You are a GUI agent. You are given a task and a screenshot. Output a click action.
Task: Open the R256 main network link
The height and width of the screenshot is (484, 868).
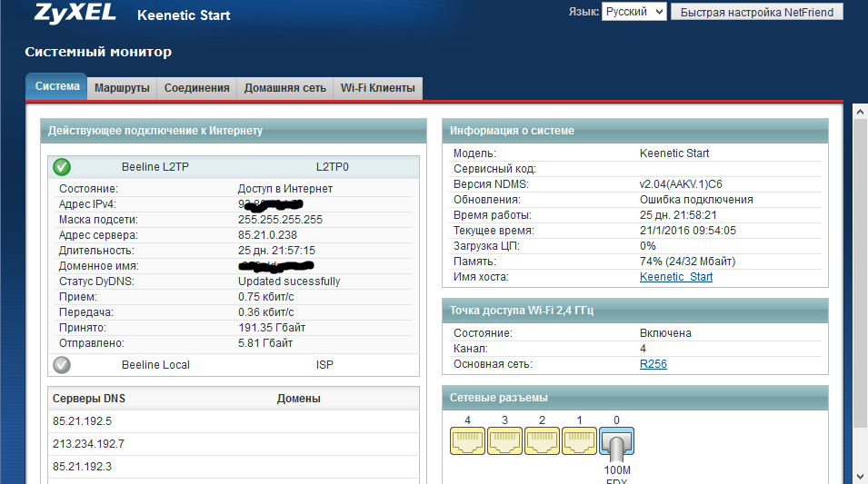click(x=653, y=364)
